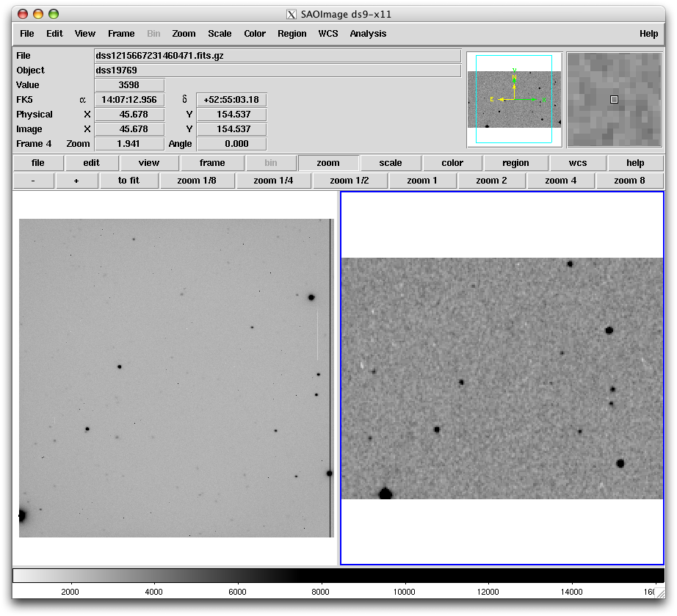This screenshot has height=616, width=677.
Task: Open the WCS menu
Action: 328,34
